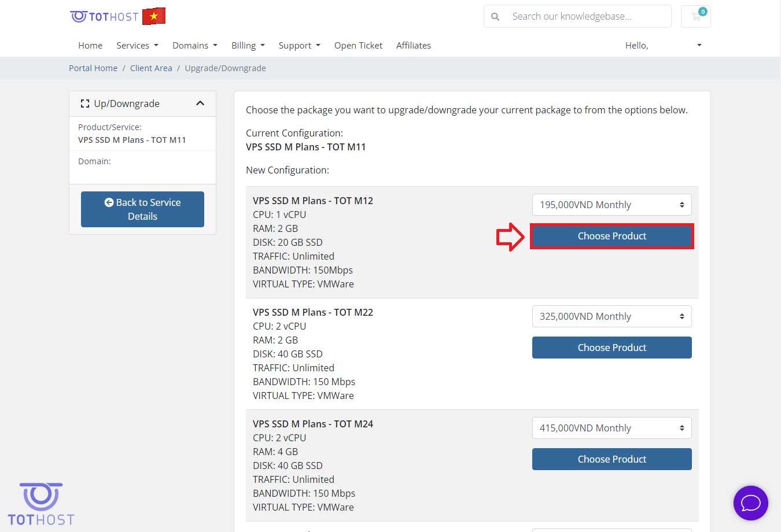Expand the Hello user account menu
The width and height of the screenshot is (781, 532).
point(663,46)
